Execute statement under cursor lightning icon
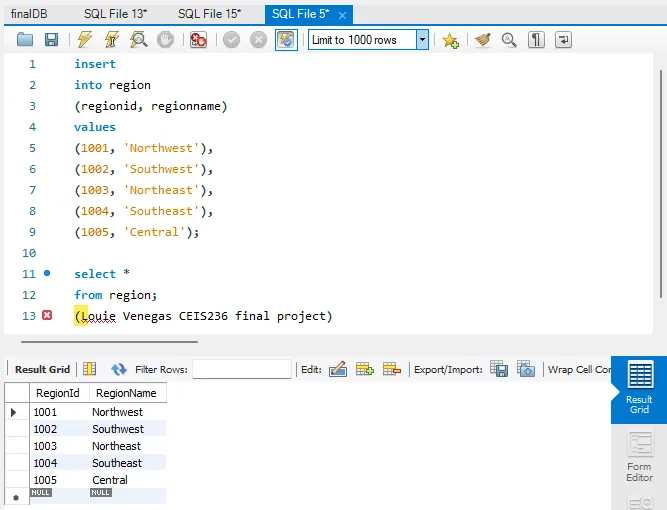 [111, 40]
